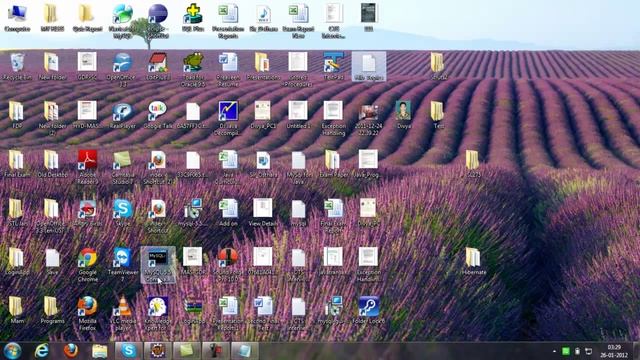
Task: Open the Old Desktop folder
Action: [x=52, y=164]
